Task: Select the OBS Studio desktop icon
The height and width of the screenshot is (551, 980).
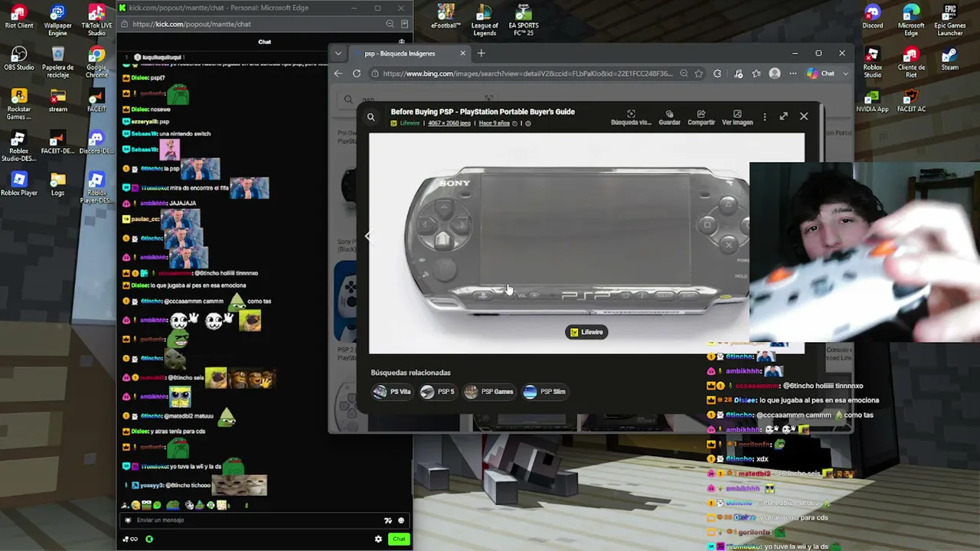Action: tap(19, 59)
